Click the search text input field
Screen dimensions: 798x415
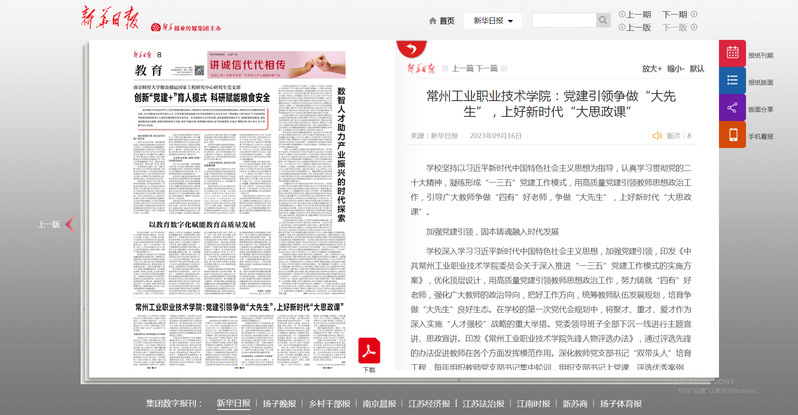pyautogui.click(x=564, y=20)
